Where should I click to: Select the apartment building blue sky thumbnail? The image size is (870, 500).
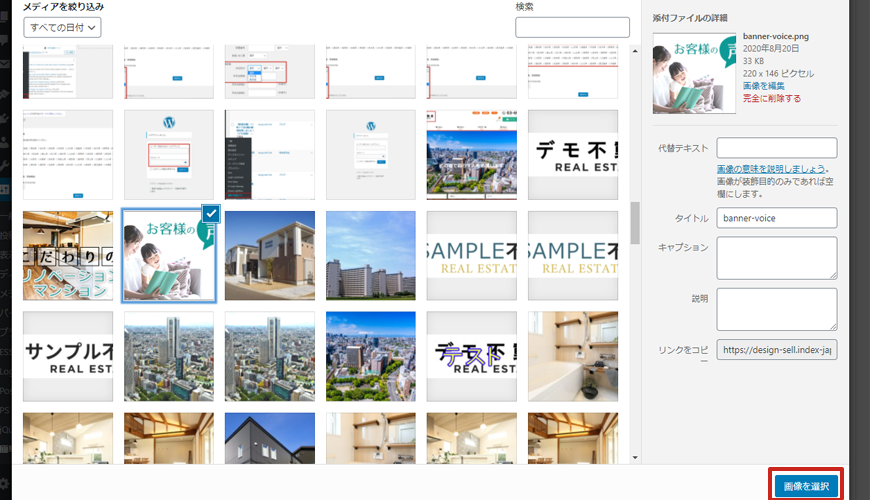point(371,255)
